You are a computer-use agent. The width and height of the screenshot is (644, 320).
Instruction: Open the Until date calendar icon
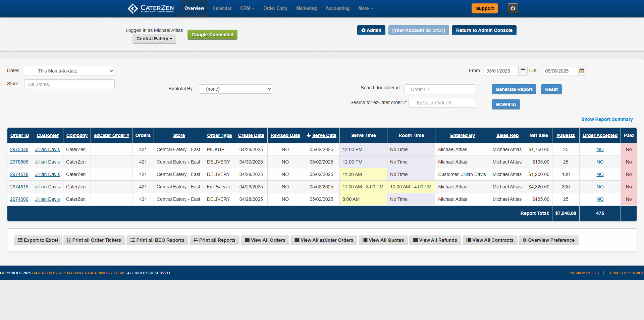[x=582, y=71]
